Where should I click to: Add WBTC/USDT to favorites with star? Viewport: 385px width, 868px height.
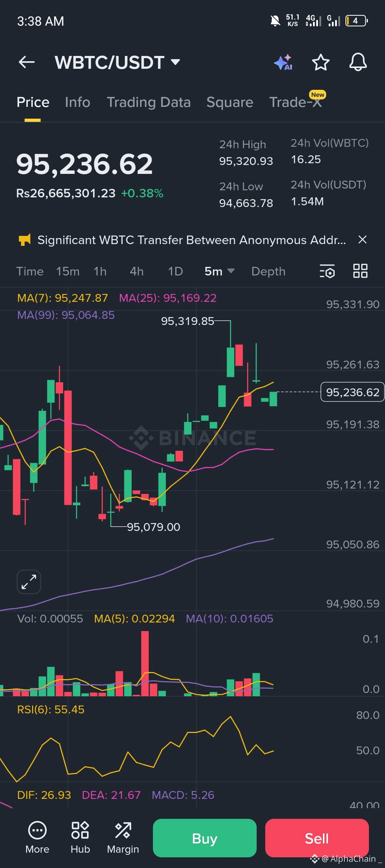[321, 62]
